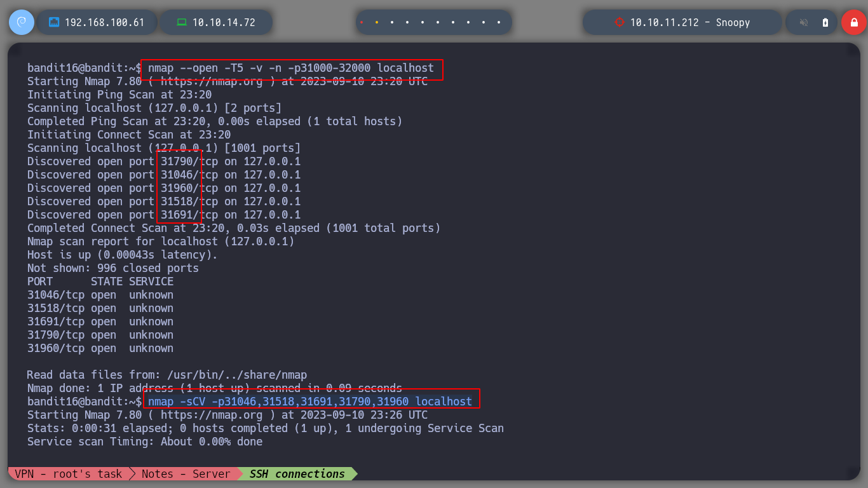Click the 'Discovered open port 31046/tcp' line
The image size is (868, 488).
(x=164, y=175)
